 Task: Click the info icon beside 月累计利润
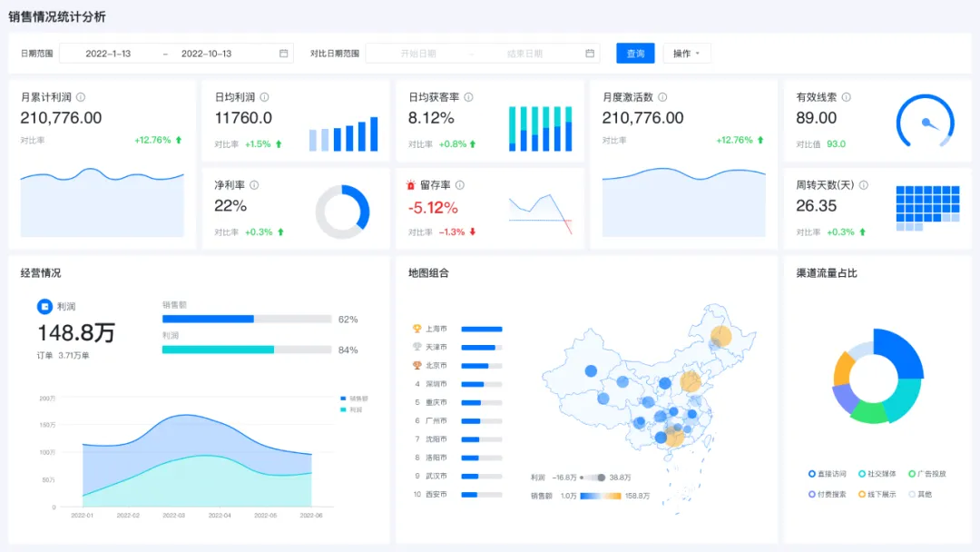[x=81, y=97]
